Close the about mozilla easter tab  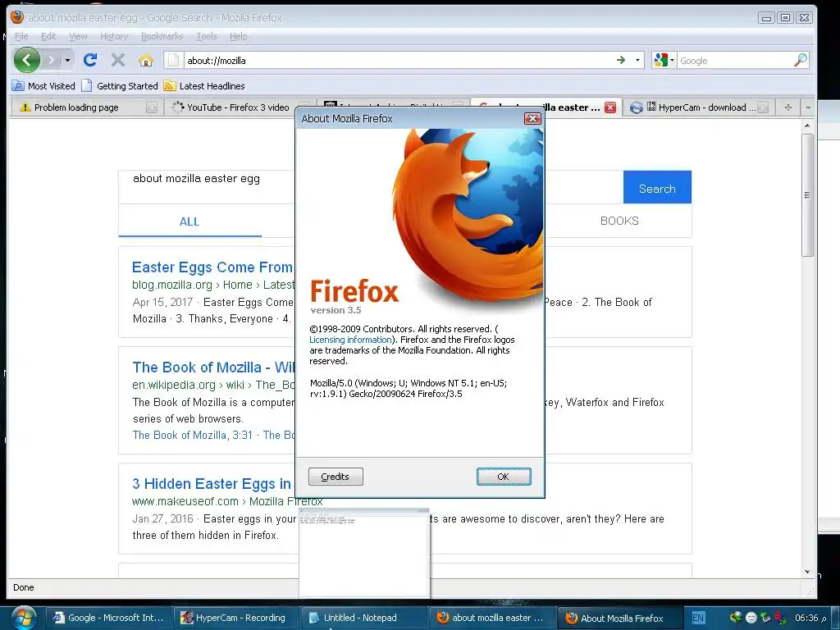coord(610,107)
